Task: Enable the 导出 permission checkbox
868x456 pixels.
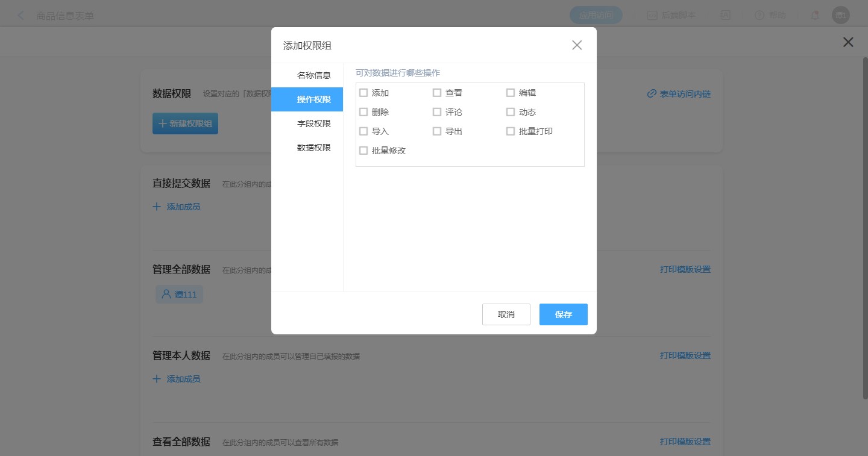Action: click(437, 131)
